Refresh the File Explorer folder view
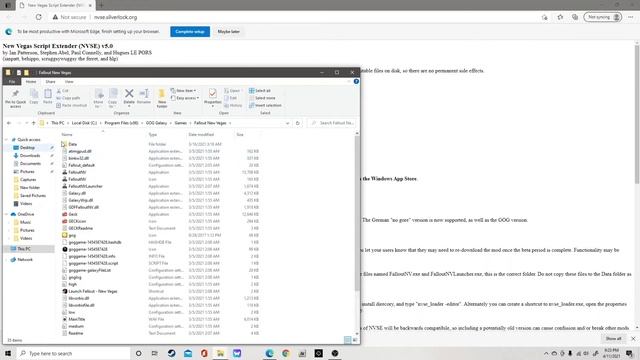Image resolution: width=640 pixels, height=360 pixels. point(298,123)
